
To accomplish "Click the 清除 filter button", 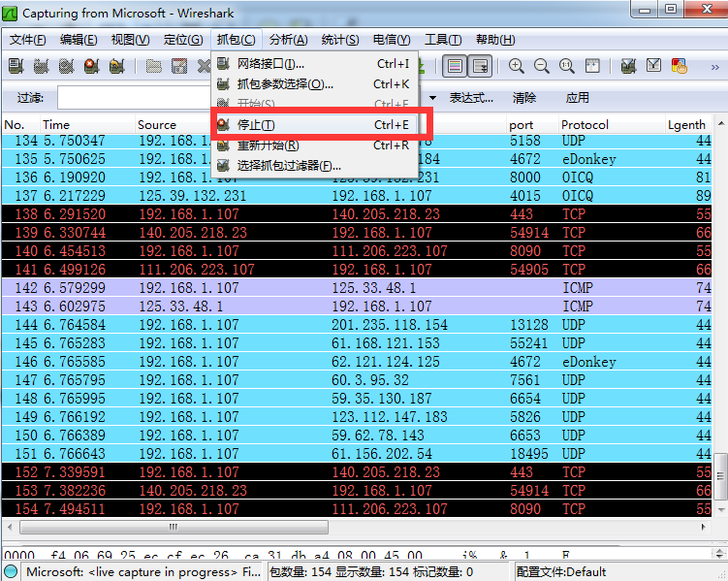I will [x=524, y=98].
